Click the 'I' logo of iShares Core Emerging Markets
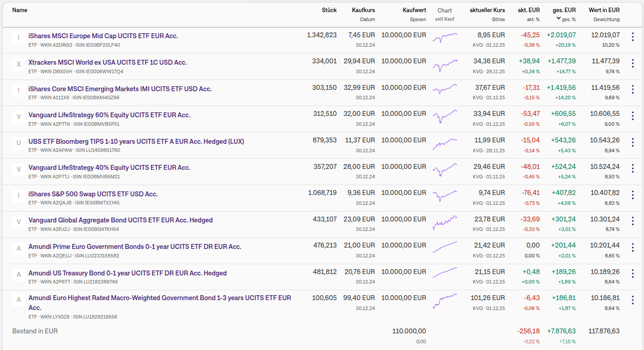Screen dimensions: 644x350 coord(18,90)
